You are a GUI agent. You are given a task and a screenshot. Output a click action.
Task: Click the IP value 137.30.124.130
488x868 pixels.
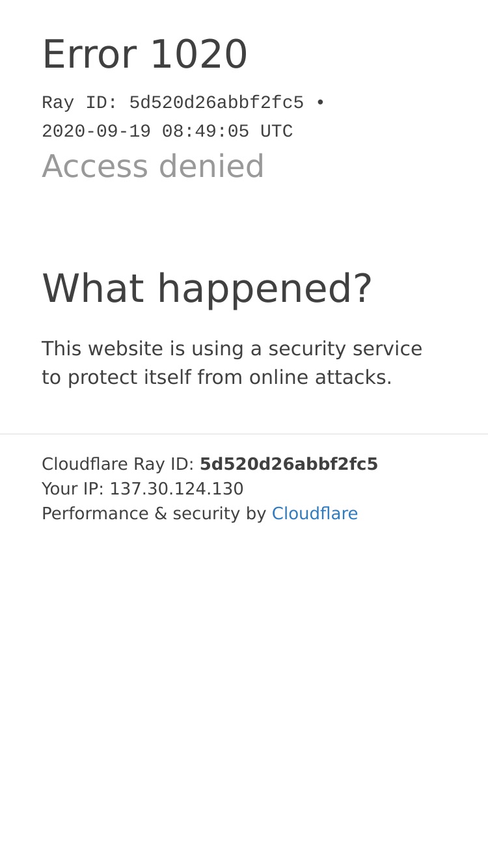click(x=176, y=489)
